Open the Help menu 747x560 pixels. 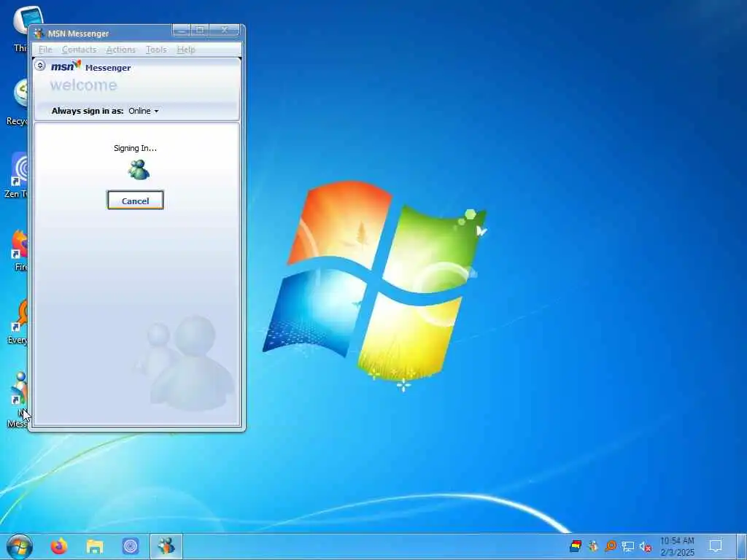pyautogui.click(x=186, y=50)
